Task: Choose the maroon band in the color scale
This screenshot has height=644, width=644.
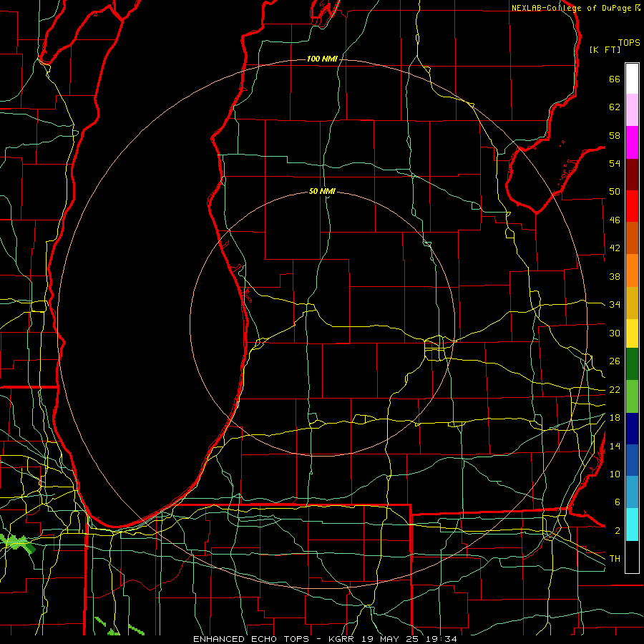Action: [632, 175]
